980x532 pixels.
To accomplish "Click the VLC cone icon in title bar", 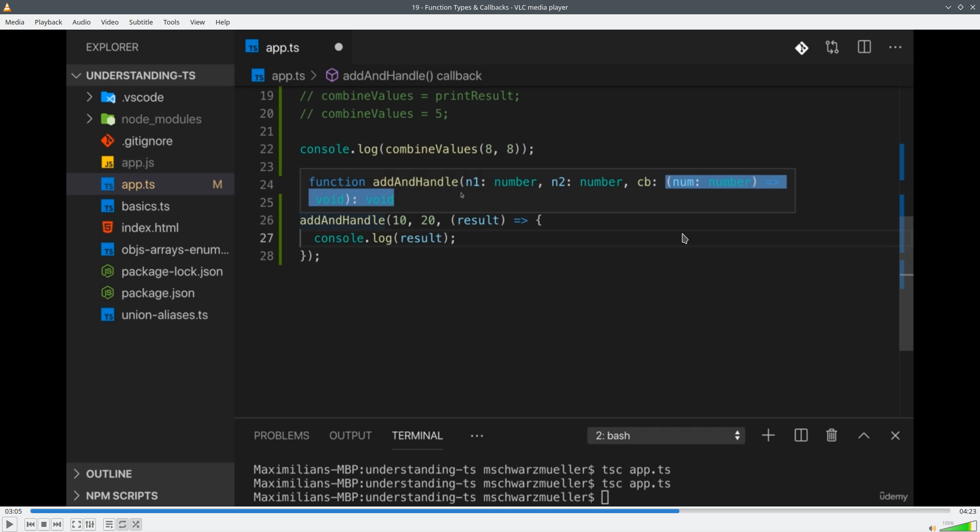I will coord(7,7).
